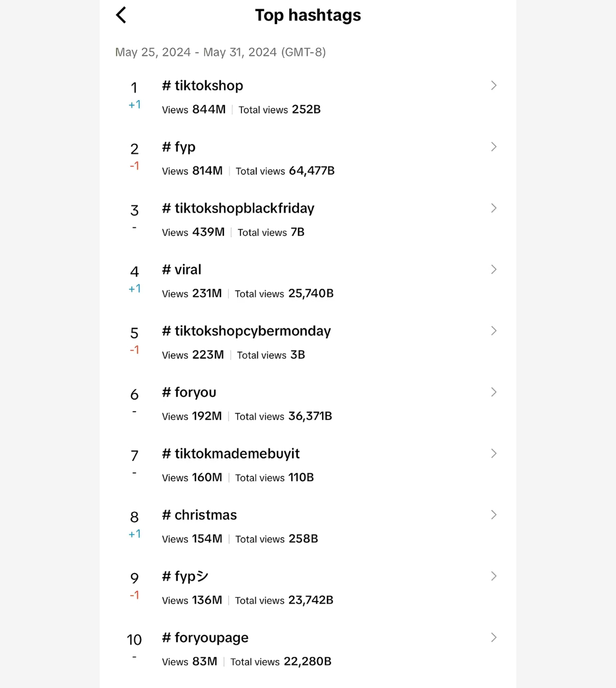Click the # tiktokshopblackfriday title
The image size is (616, 688).
[x=238, y=209]
